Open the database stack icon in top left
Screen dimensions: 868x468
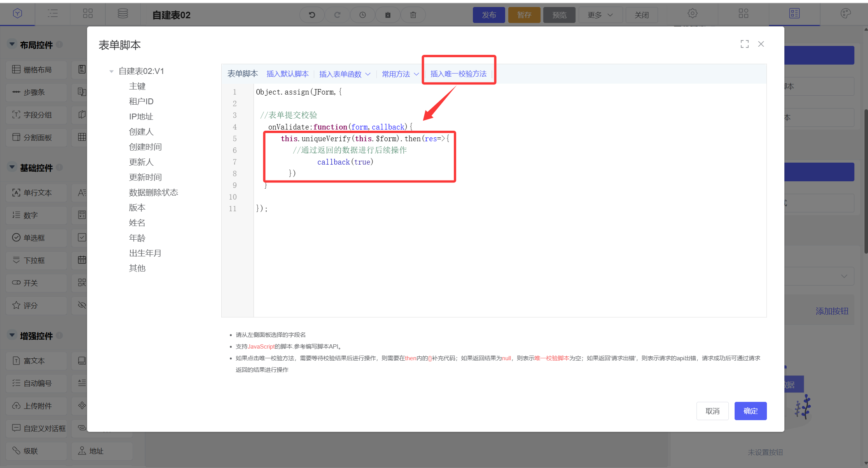pos(123,14)
